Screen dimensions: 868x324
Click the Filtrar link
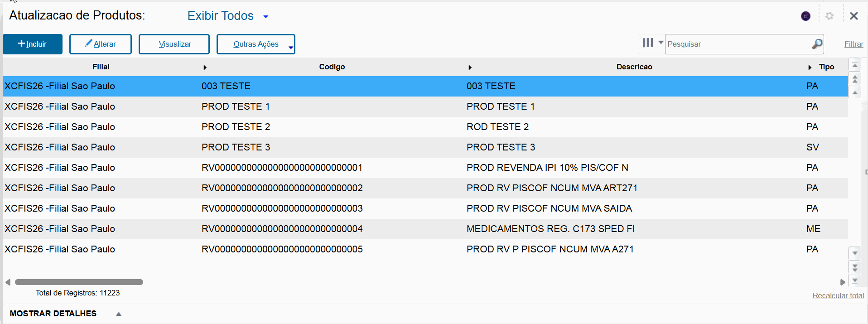pos(854,44)
